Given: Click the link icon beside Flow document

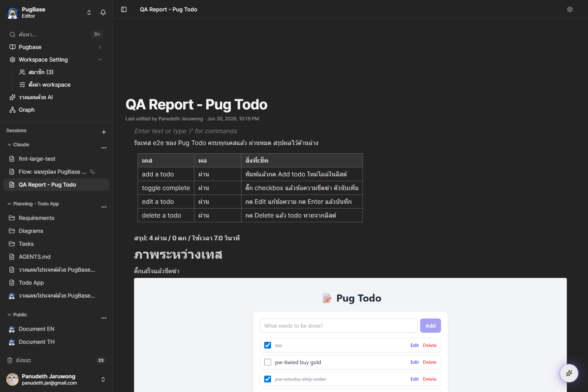Looking at the screenshot, I should point(93,172).
